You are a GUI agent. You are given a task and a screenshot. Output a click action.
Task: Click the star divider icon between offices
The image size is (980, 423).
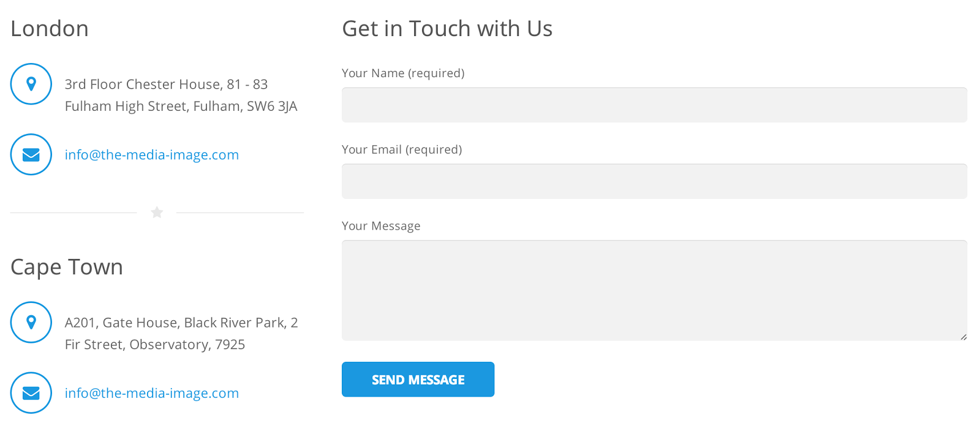pyautogui.click(x=157, y=212)
